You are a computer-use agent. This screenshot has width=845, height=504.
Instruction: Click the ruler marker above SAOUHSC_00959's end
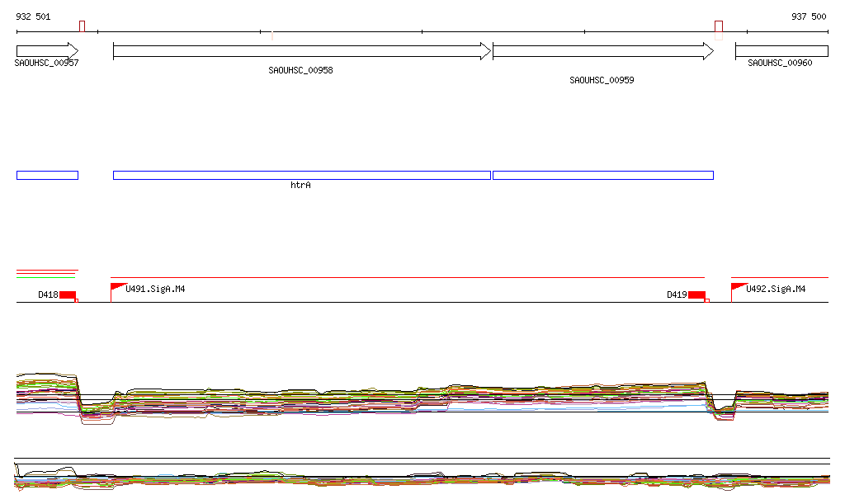[x=719, y=26]
